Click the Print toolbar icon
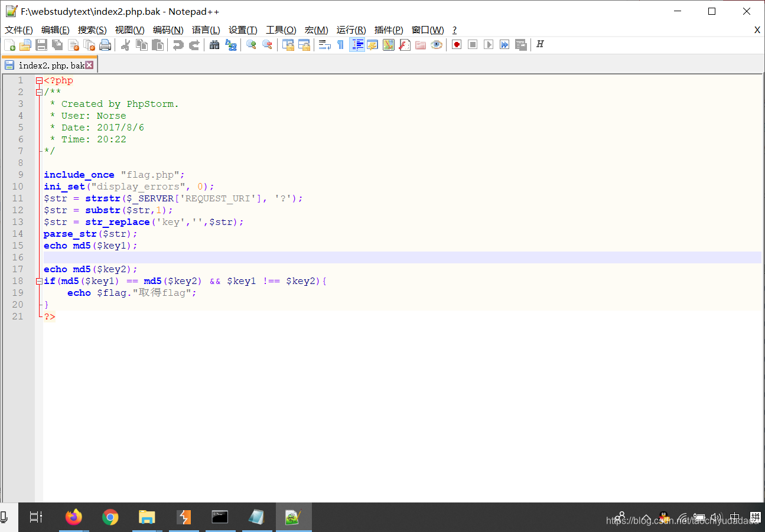Screen dimensions: 765x532 click(105, 45)
